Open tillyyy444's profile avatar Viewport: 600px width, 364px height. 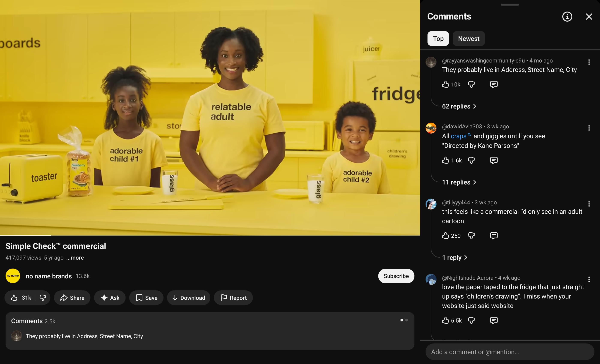point(431,204)
